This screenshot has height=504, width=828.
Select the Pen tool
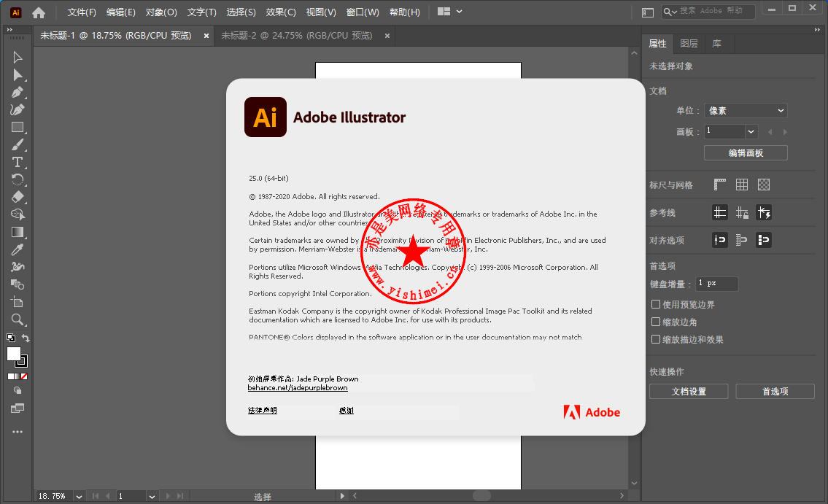tap(18, 93)
